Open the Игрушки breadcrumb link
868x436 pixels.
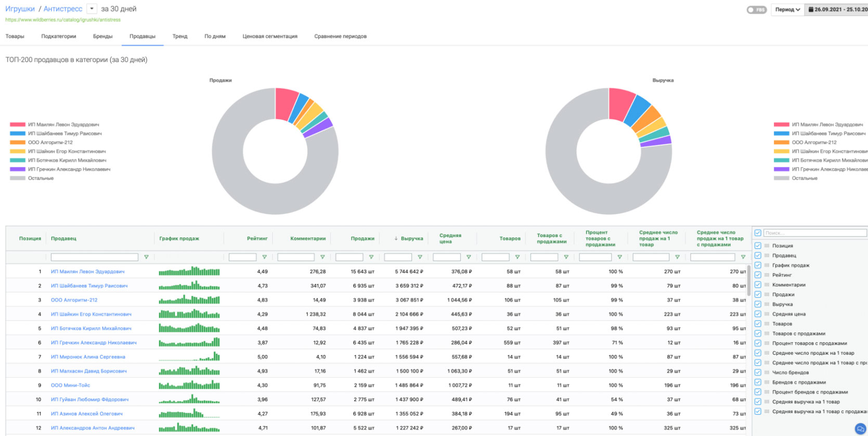(20, 9)
